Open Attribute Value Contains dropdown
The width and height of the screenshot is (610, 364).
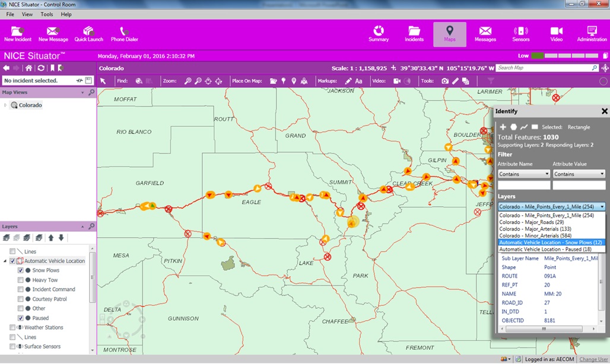(579, 174)
